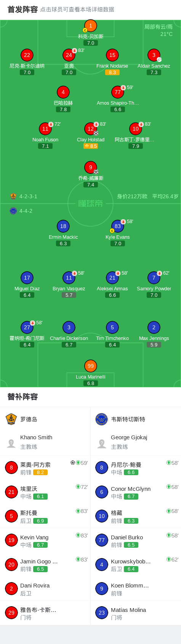The width and height of the screenshot is (181, 644).
Task: Open the 4-2-3-1 formation team badge
Action: click(x=13, y=196)
